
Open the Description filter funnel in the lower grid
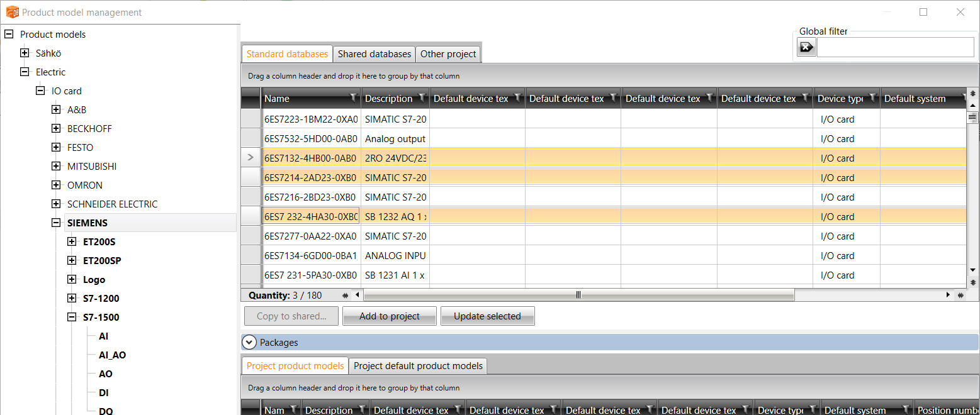tap(362, 409)
